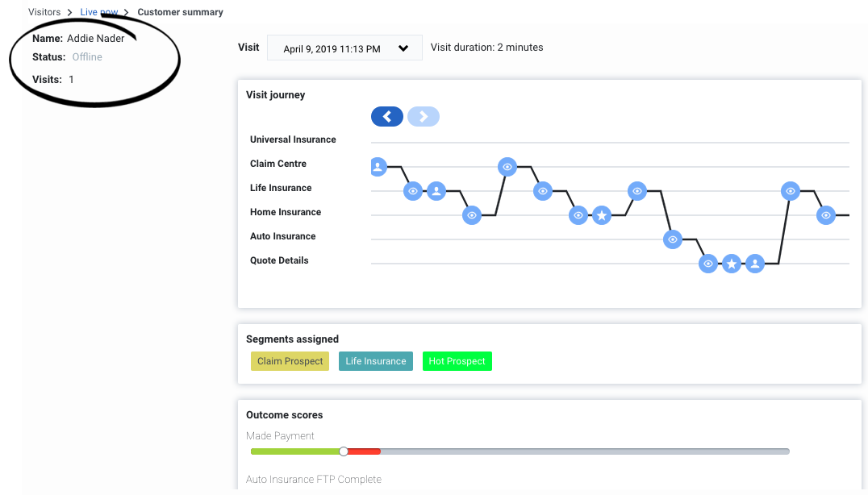Go to previous visit journey page
The width and height of the screenshot is (868, 495).
tap(387, 117)
